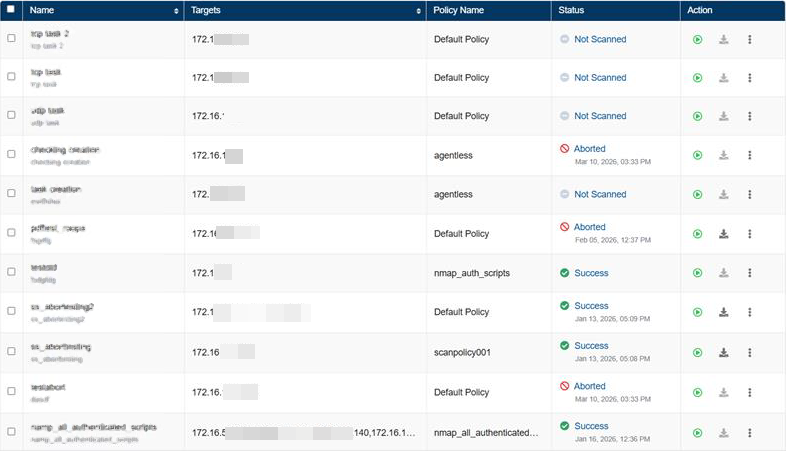Viewport: 786px width, 452px height.
Task: Download report of the 05:09 PM success task
Action: click(723, 312)
